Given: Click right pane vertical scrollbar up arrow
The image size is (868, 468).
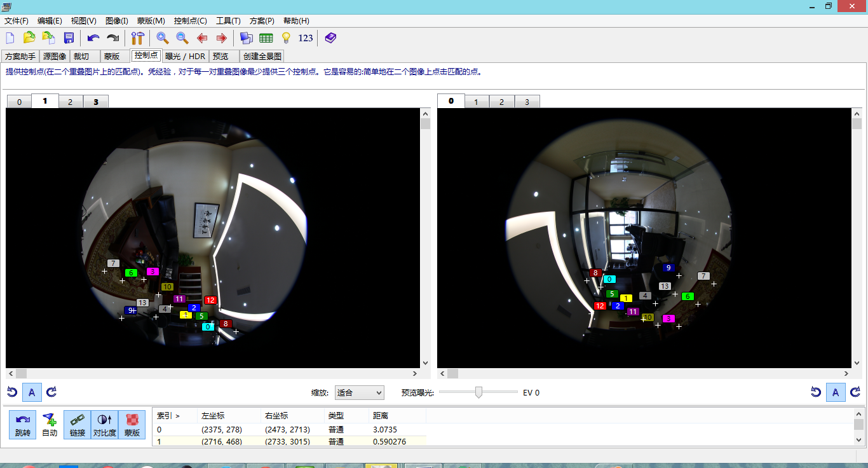Looking at the screenshot, I should [x=857, y=113].
